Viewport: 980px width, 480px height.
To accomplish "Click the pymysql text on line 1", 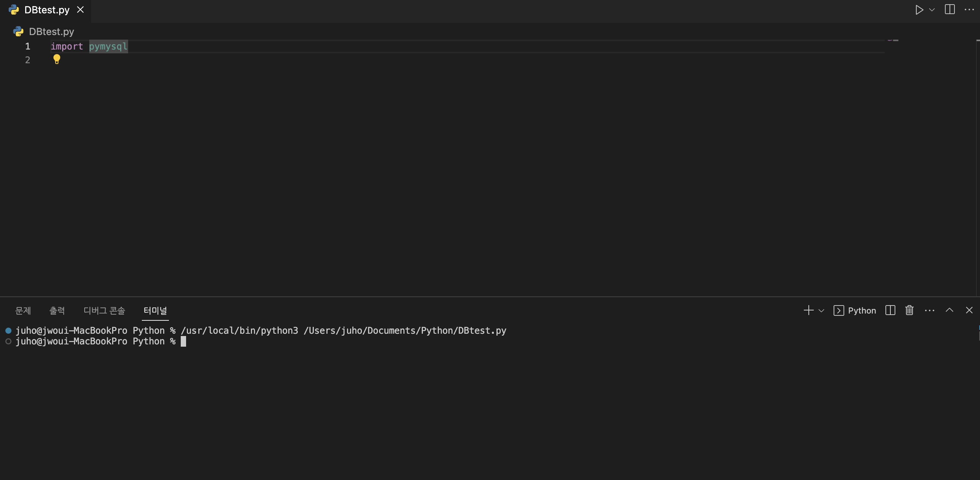I will click(x=108, y=46).
